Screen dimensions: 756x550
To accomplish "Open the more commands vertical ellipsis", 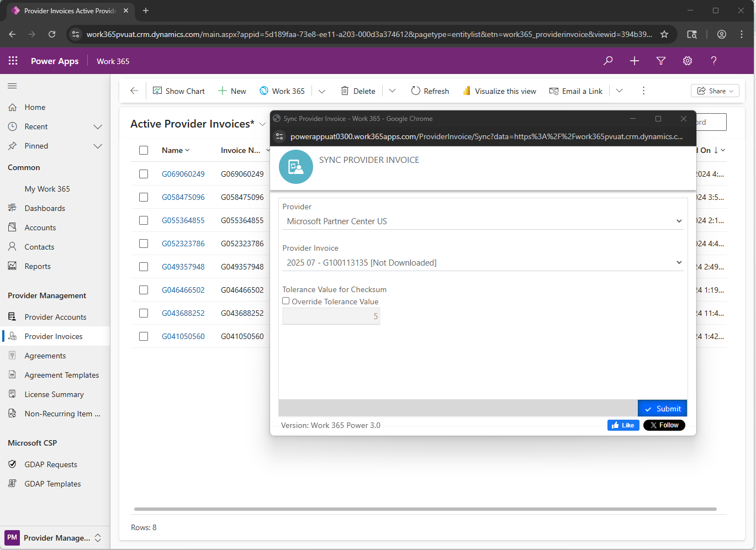I will [x=643, y=91].
